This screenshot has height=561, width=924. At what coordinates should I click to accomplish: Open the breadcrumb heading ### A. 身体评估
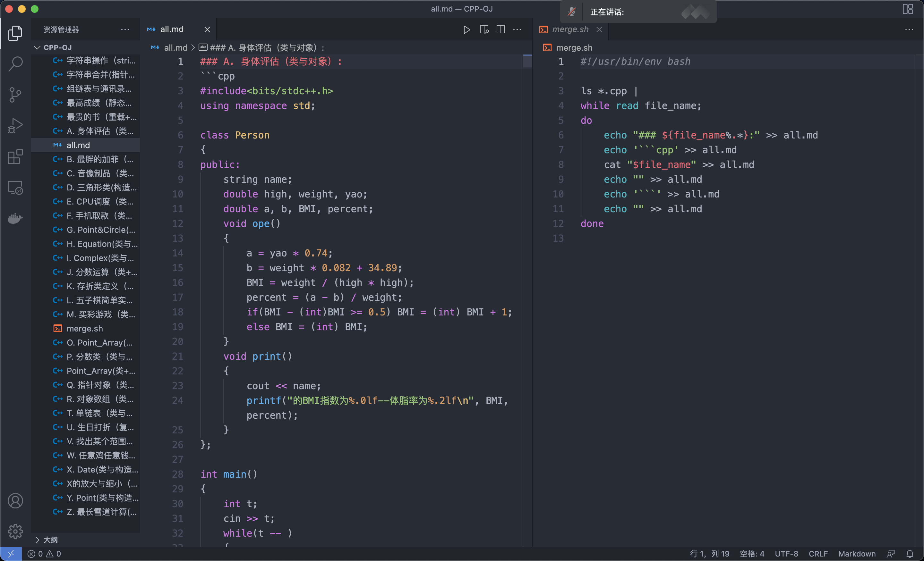pyautogui.click(x=262, y=47)
